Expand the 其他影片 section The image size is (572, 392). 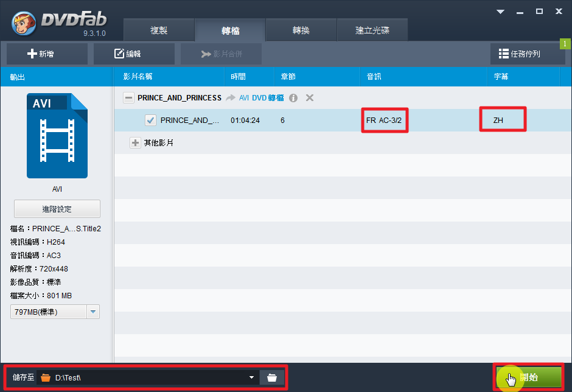click(135, 143)
